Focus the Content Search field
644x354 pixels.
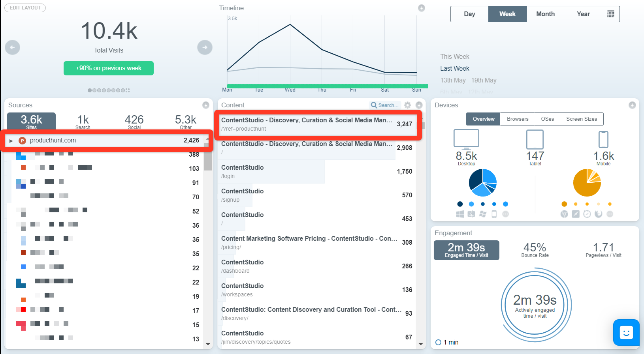click(385, 105)
